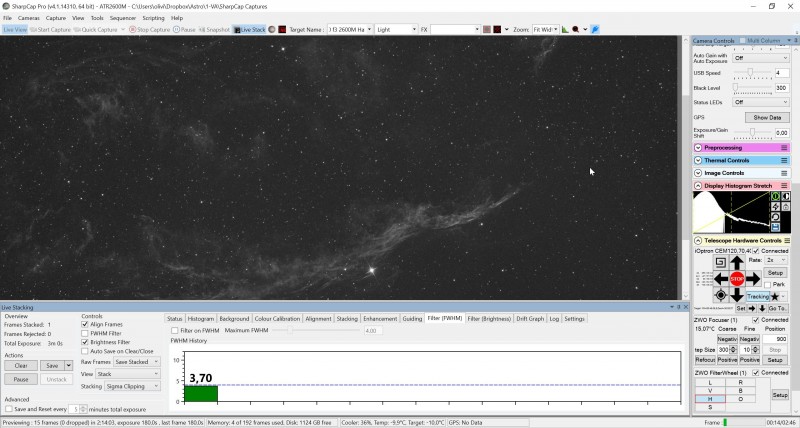The width and height of the screenshot is (800, 428).
Task: Open the Zoom Fit Width dropdown
Action: (x=545, y=30)
